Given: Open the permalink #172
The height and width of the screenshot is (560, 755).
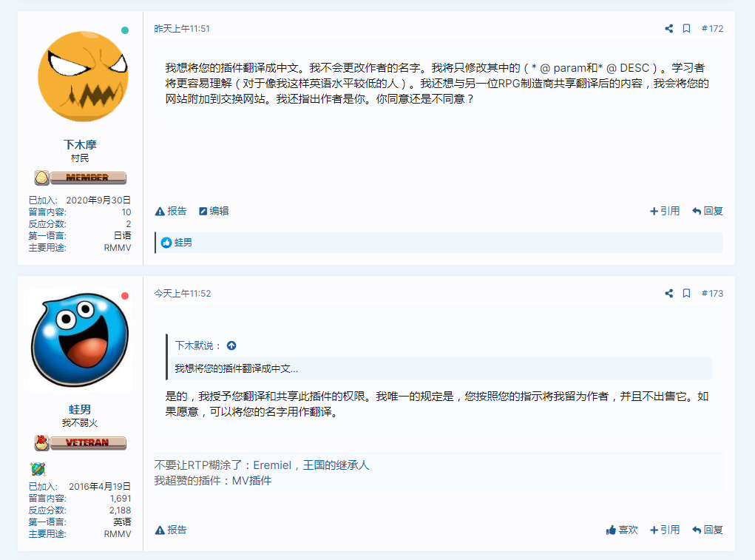Looking at the screenshot, I should point(712,28).
